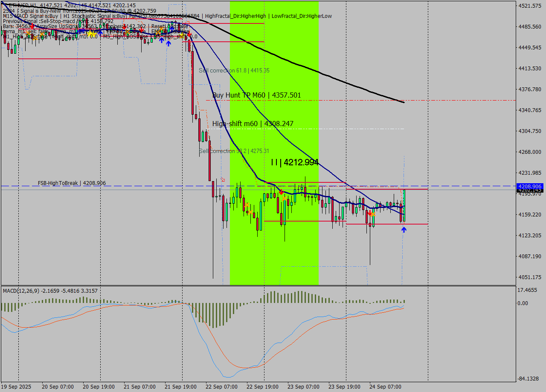The height and width of the screenshot is (392, 546).
Task: Click the red down arrow near 23 Sep 07:00
Action: click(281, 193)
